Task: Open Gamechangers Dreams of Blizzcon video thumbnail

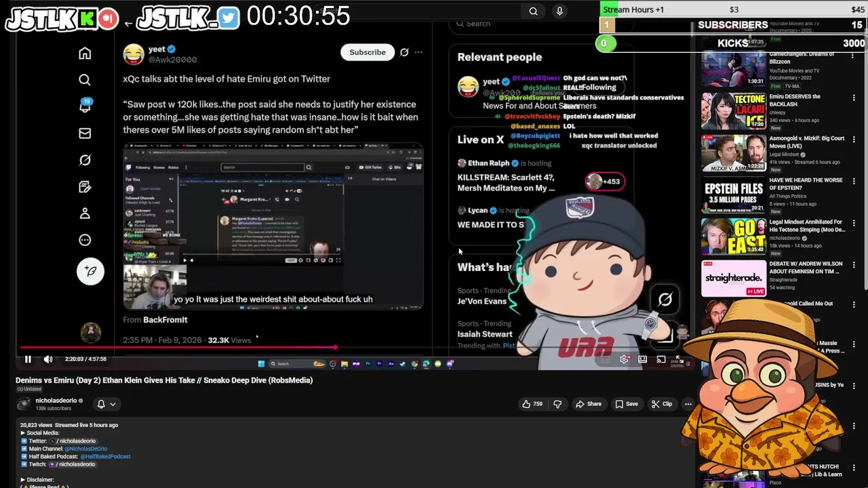Action: tap(733, 68)
